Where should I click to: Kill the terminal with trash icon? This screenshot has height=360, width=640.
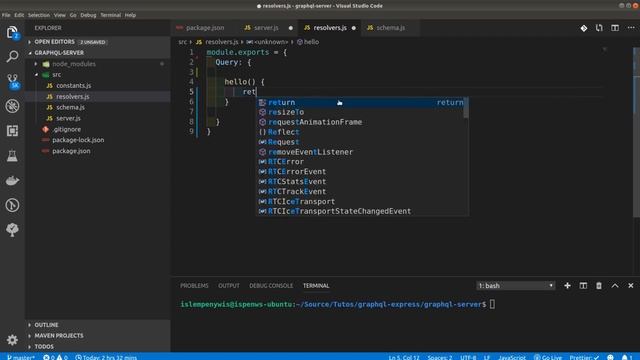599,286
